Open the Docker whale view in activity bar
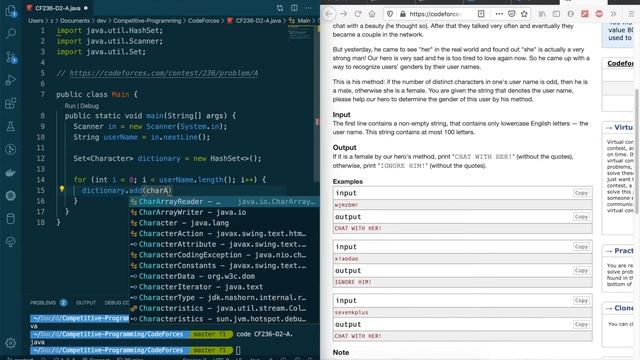Viewport: 640px width, 360px height. [11, 173]
